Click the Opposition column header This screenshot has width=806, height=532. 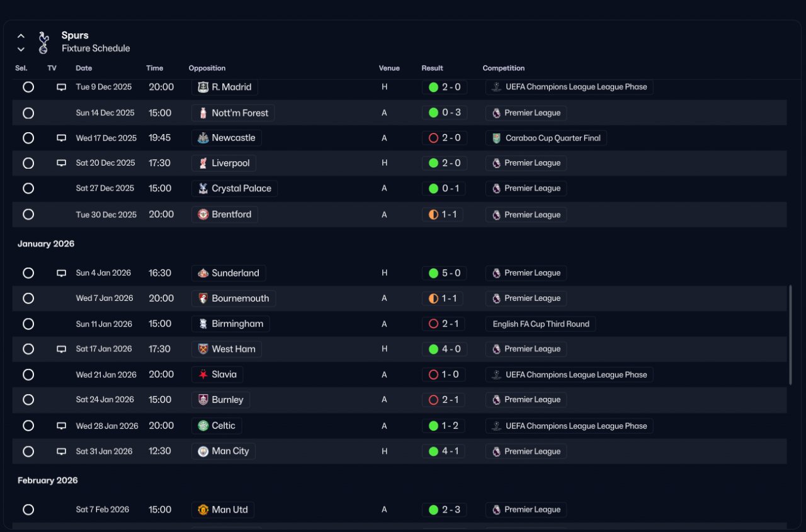pyautogui.click(x=207, y=68)
